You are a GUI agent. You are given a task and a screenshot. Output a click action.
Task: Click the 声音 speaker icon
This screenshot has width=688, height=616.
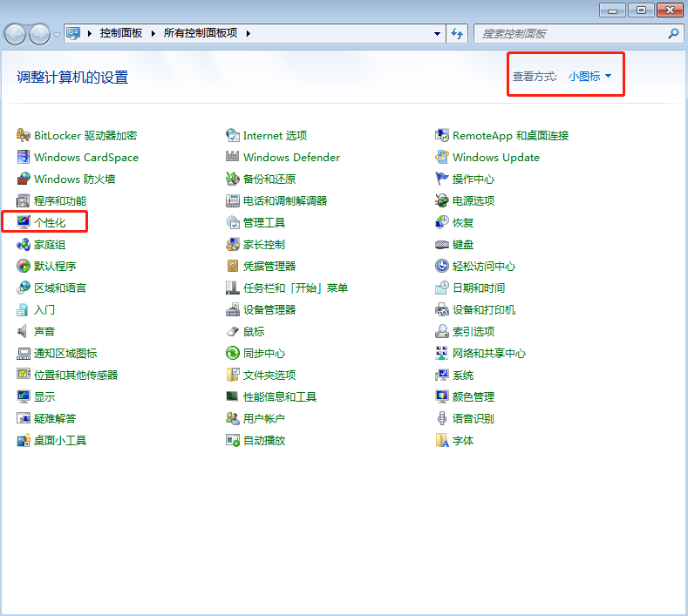point(24,332)
